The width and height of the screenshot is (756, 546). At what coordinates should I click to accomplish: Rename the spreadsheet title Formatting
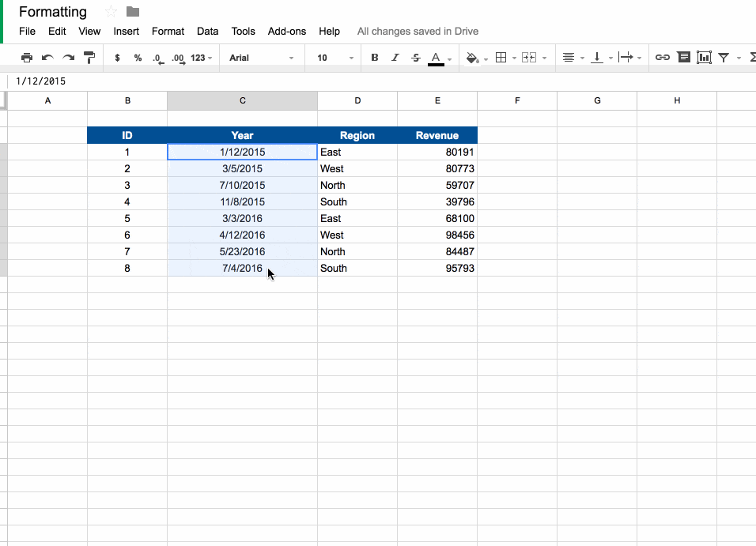pos(52,12)
